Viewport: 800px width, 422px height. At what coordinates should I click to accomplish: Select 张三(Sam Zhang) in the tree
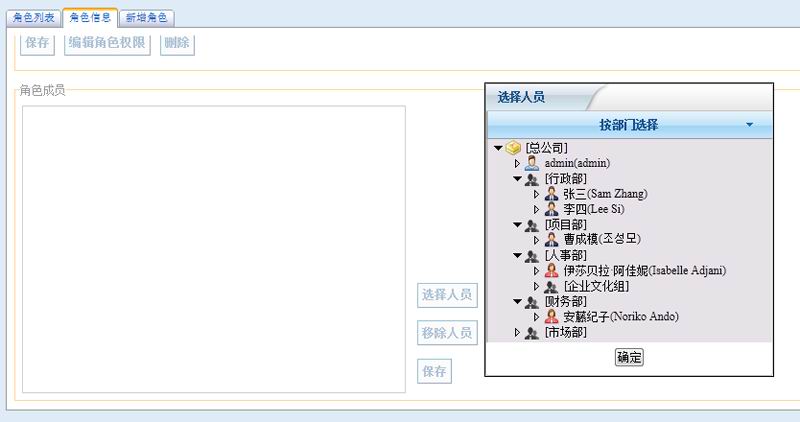point(605,194)
